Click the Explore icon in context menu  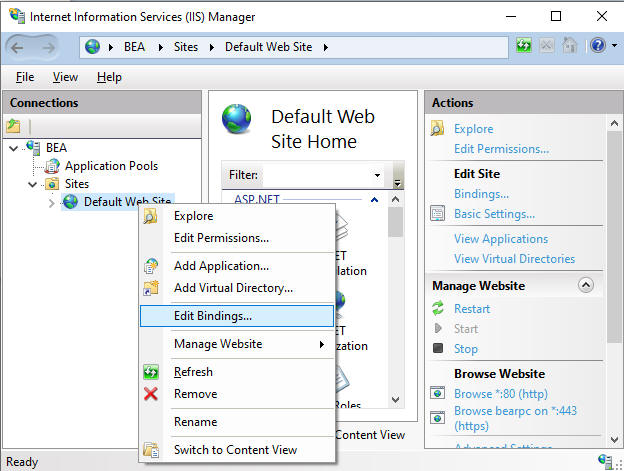point(150,216)
